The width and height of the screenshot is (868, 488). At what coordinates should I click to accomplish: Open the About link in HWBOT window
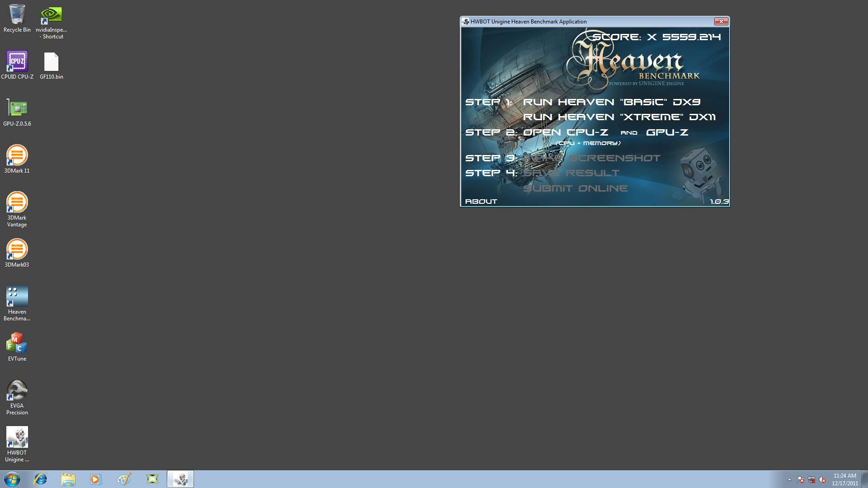(481, 202)
